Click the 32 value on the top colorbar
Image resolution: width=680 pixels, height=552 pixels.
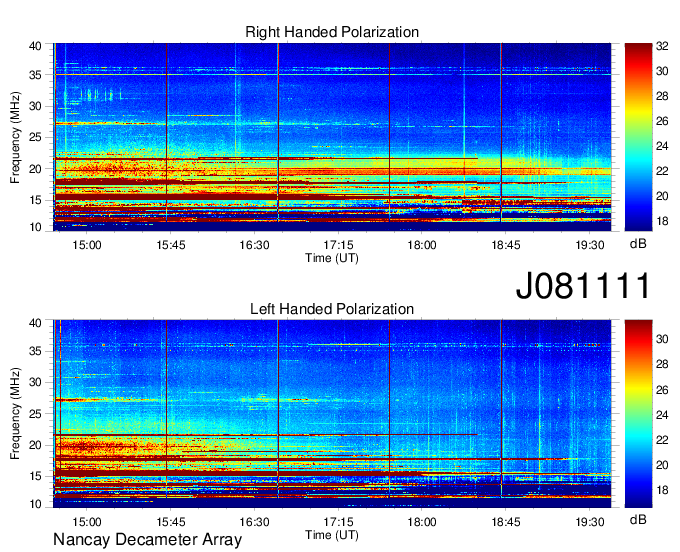662,46
